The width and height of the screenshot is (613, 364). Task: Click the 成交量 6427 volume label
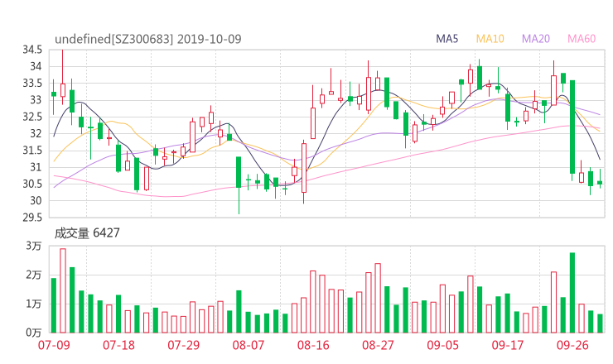87,233
